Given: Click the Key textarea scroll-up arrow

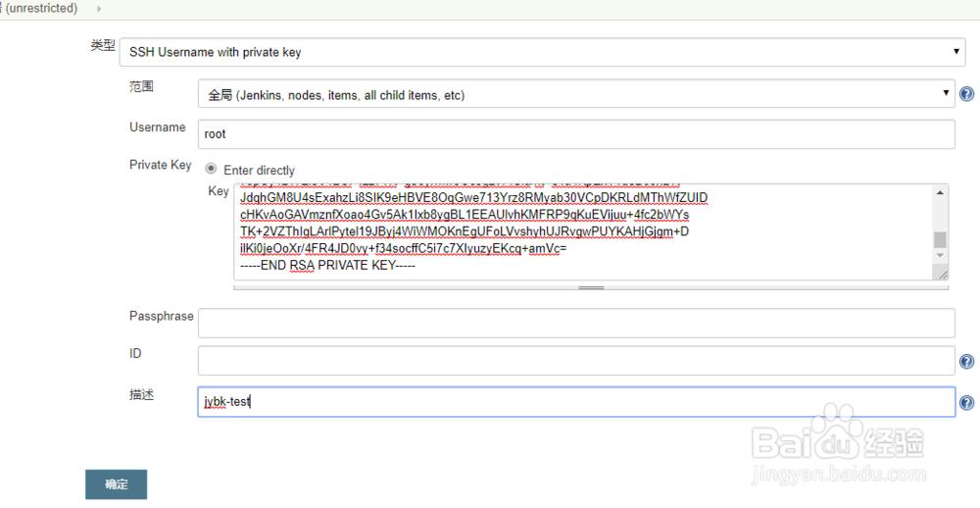Looking at the screenshot, I should (x=940, y=192).
